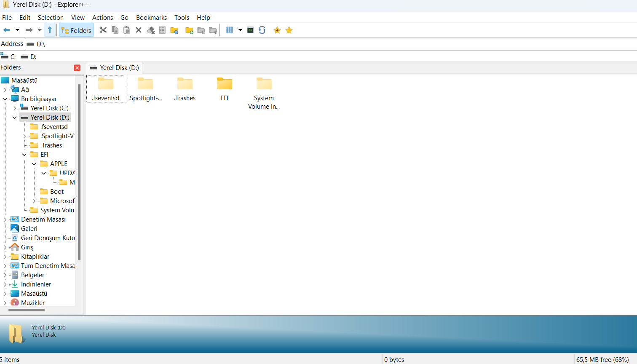The height and width of the screenshot is (364, 637).
Task: Open command prompt from toolbar
Action: pos(250,30)
